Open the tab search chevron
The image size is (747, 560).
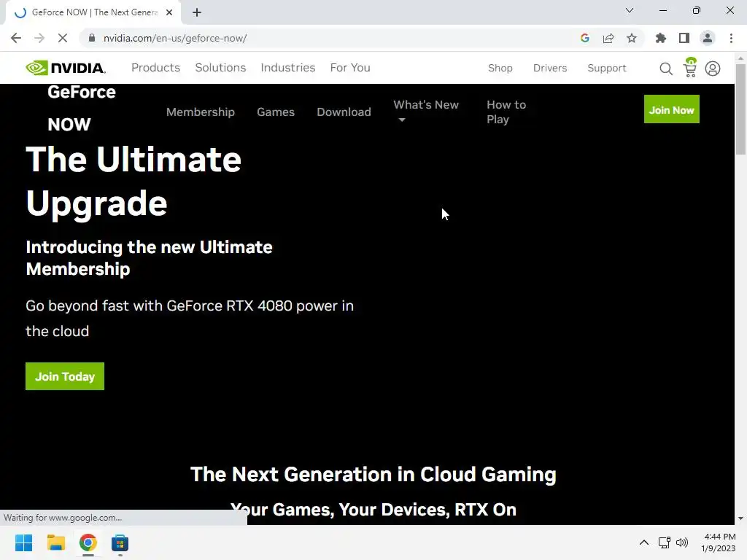[x=630, y=10]
